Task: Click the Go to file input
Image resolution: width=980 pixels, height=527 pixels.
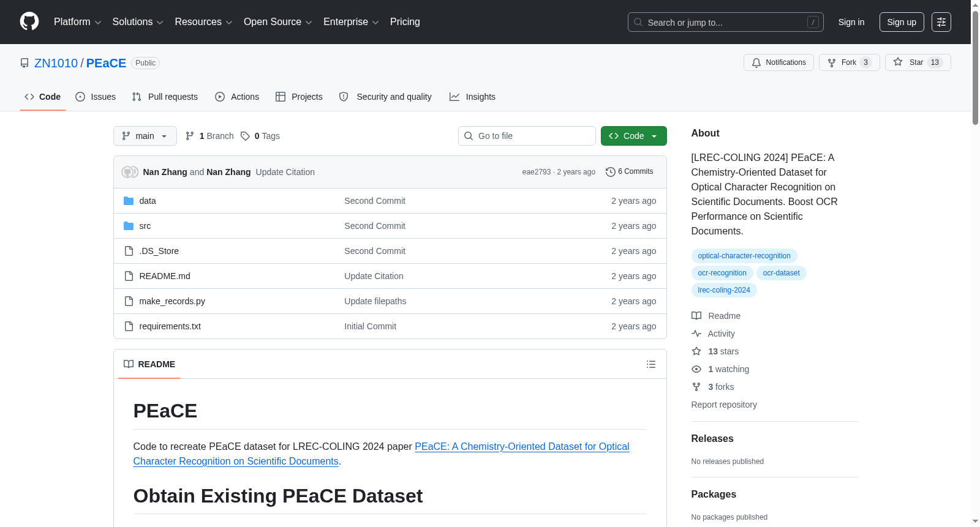Action: (527, 136)
